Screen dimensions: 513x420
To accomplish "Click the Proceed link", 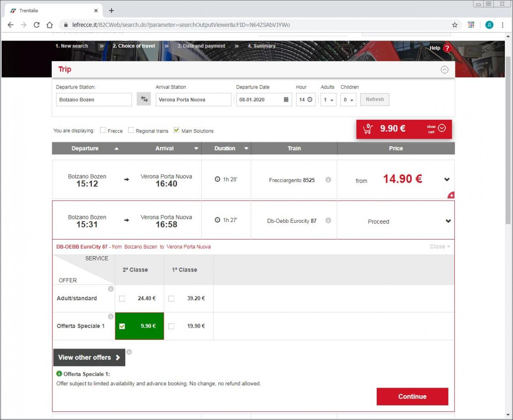I will pyautogui.click(x=379, y=222).
